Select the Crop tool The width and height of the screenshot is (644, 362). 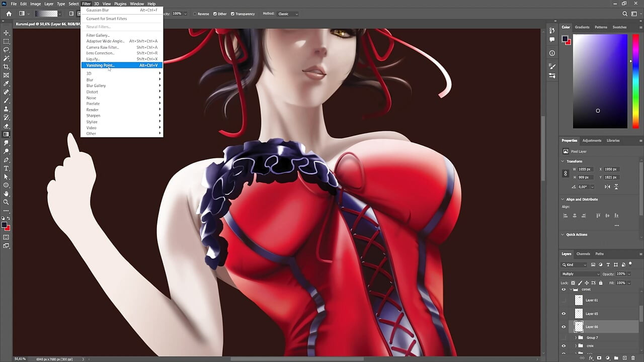pyautogui.click(x=7, y=67)
